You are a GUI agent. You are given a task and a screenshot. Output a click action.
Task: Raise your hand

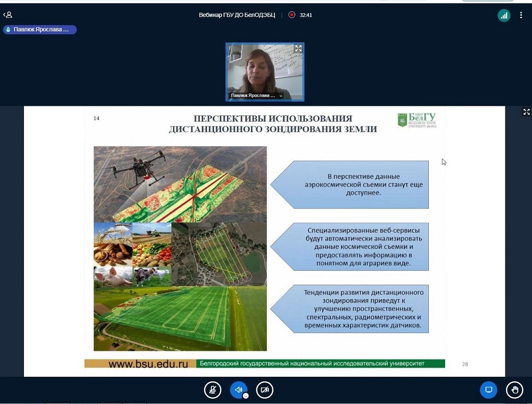click(x=514, y=390)
